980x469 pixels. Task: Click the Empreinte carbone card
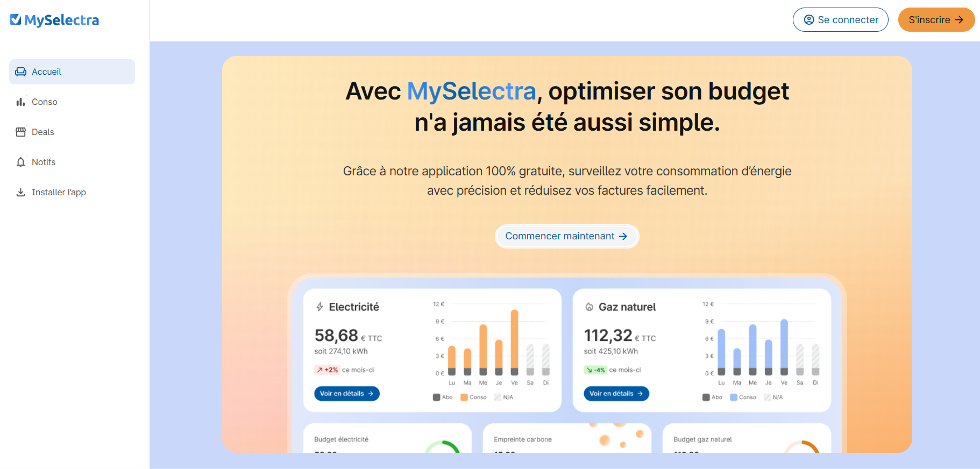point(566,441)
